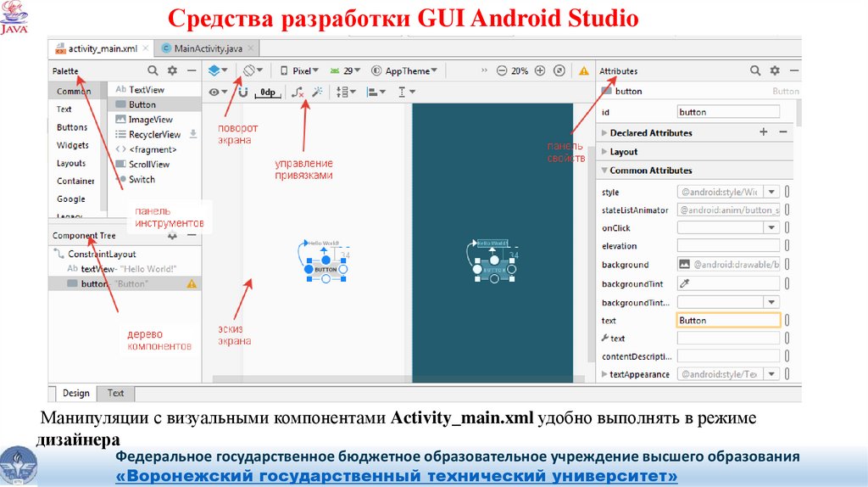Open AppTheme dropdown

click(404, 71)
